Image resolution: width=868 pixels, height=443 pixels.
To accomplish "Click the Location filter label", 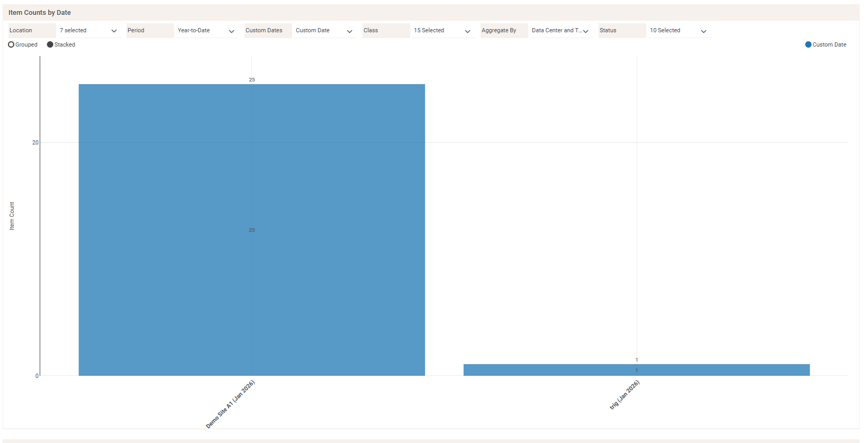I will 21,31.
